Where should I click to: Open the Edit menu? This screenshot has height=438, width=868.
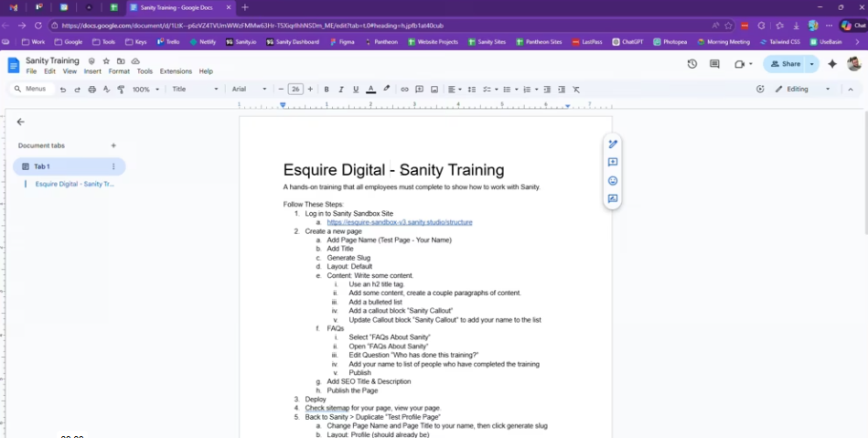point(49,71)
